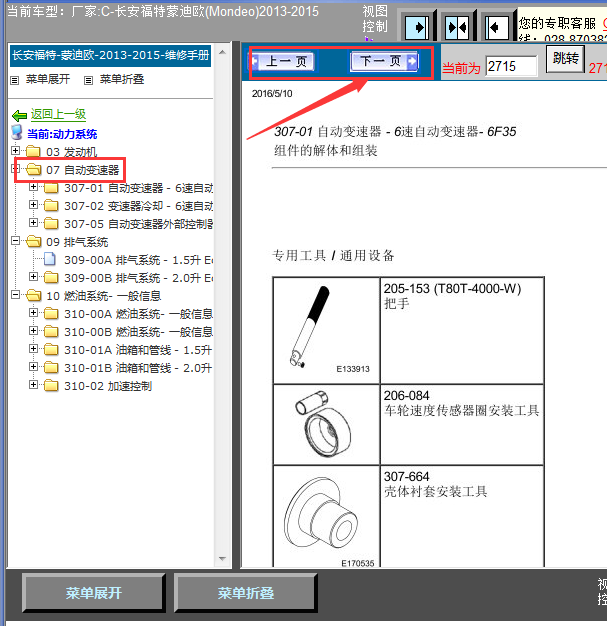
Task: Click the view control center-split icon
Action: [x=457, y=28]
